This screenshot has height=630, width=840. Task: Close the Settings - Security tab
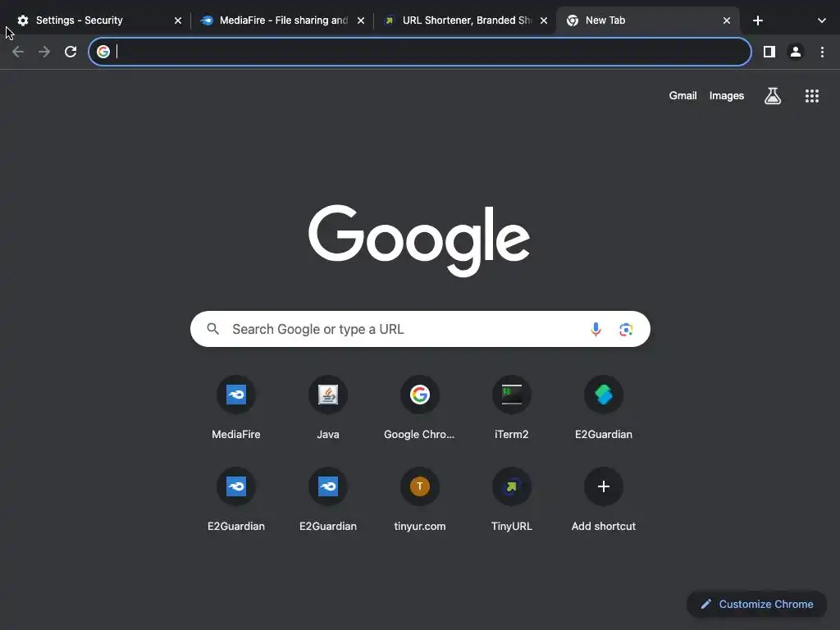[x=178, y=21]
